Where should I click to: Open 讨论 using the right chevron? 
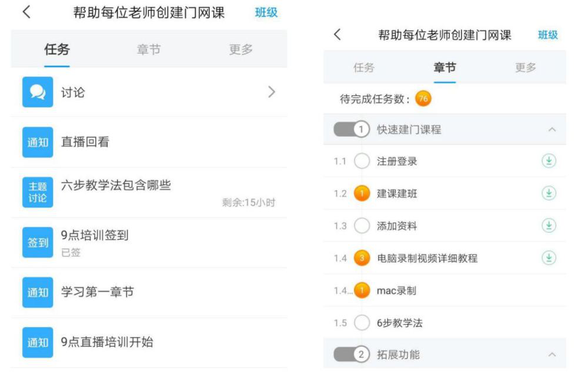pyautogui.click(x=271, y=92)
